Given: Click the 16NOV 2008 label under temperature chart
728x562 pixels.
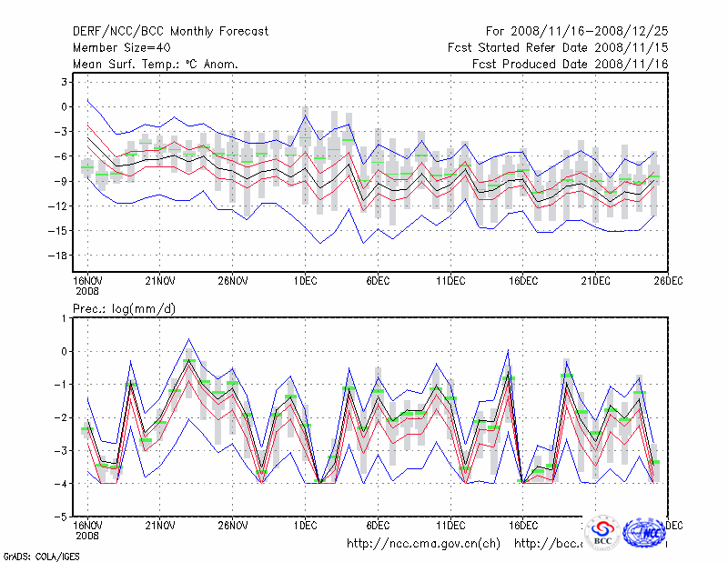Looking at the screenshot, I should [x=87, y=285].
